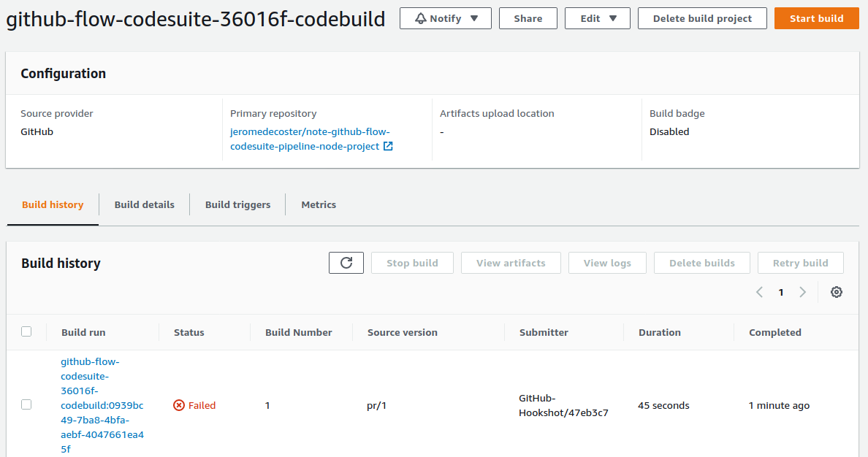Tick checkbox for the pr/1 build row
868x457 pixels.
(26, 404)
